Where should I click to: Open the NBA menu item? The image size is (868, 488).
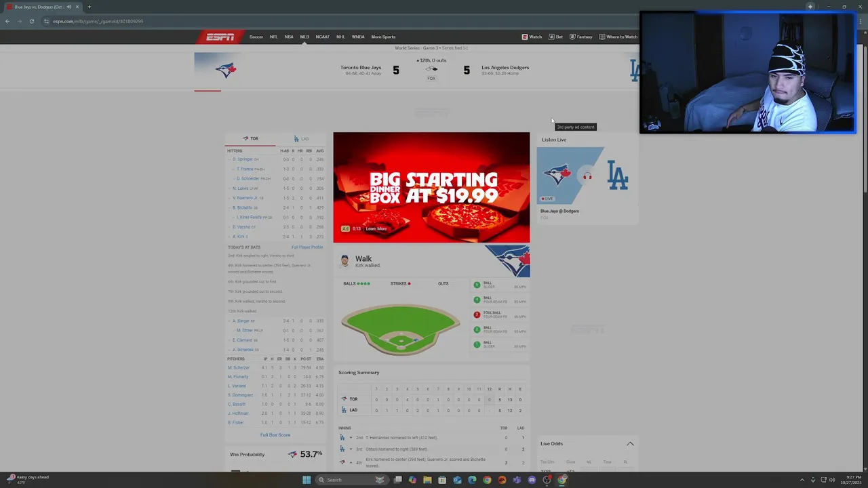[x=289, y=37]
